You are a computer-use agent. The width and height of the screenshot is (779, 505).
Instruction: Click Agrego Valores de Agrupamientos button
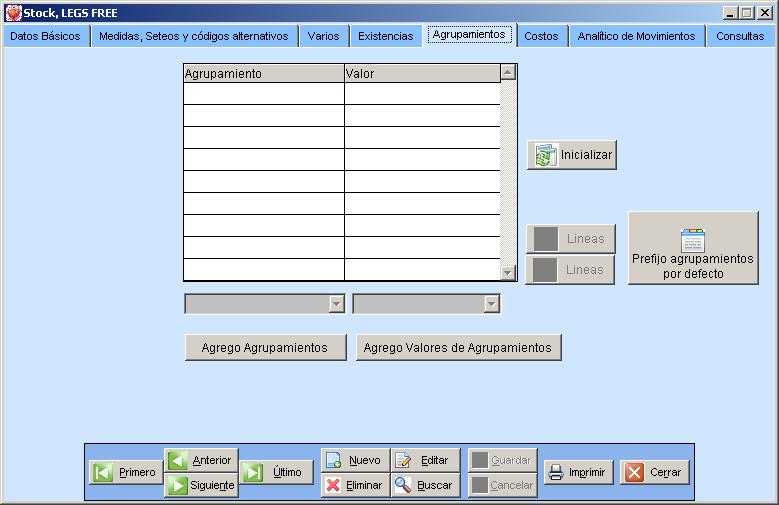pos(457,347)
